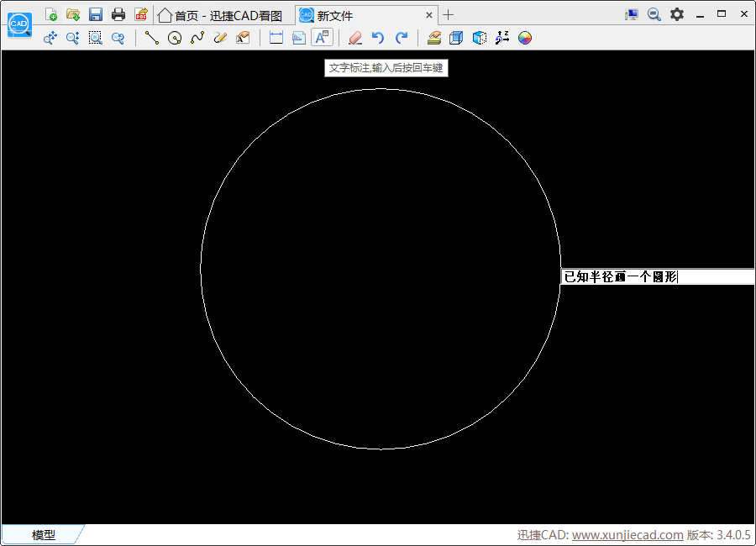Select the zoom window tool
The width and height of the screenshot is (756, 546).
point(96,38)
